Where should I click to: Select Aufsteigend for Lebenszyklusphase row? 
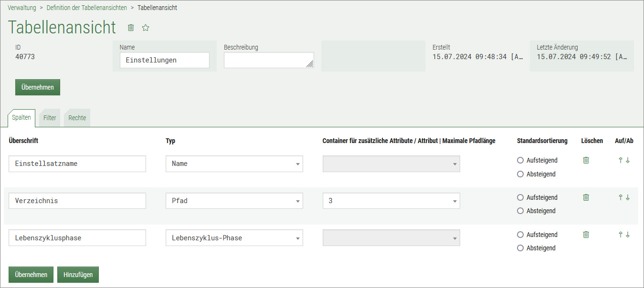(x=520, y=235)
